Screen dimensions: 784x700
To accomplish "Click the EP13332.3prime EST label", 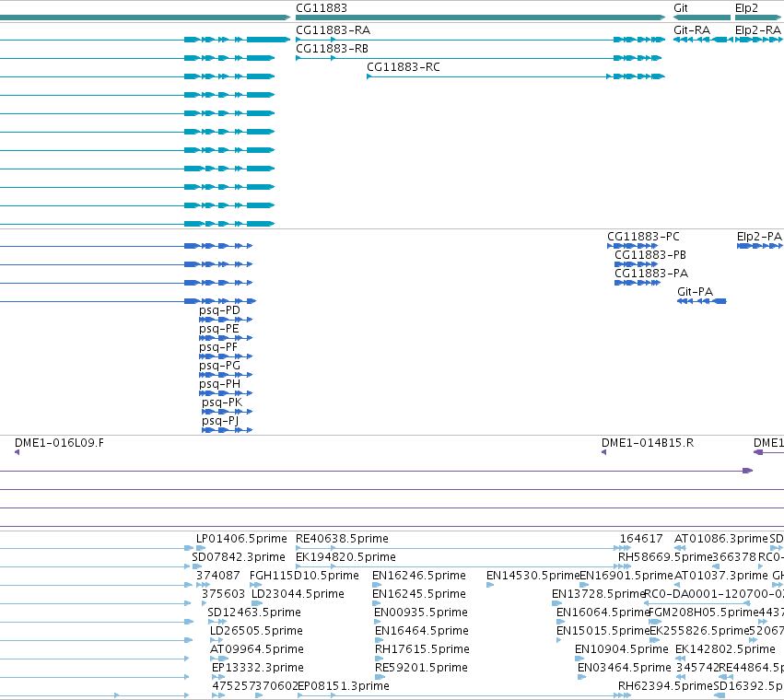I will click(258, 668).
